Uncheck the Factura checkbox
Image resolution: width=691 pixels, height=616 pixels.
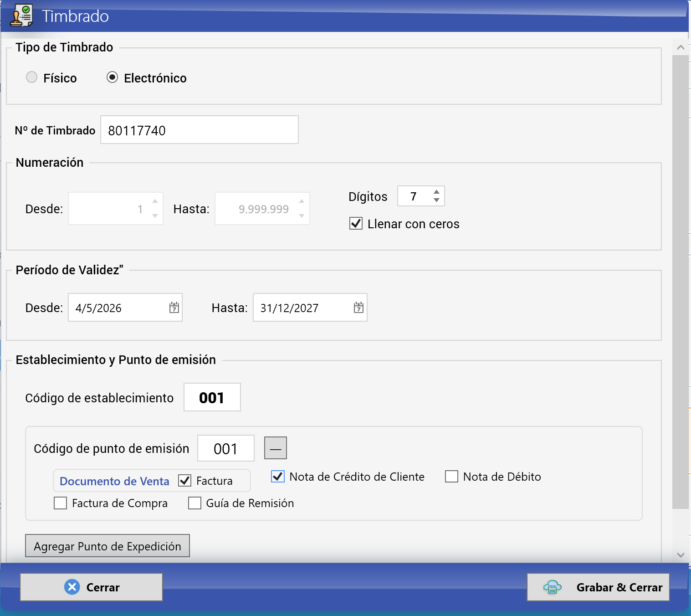coord(184,480)
